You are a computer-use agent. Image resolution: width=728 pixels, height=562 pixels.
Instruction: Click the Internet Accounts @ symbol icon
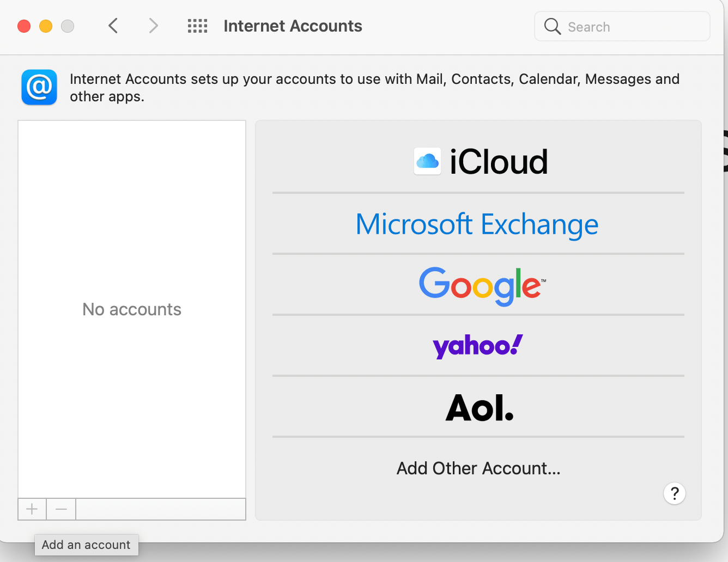click(x=39, y=87)
